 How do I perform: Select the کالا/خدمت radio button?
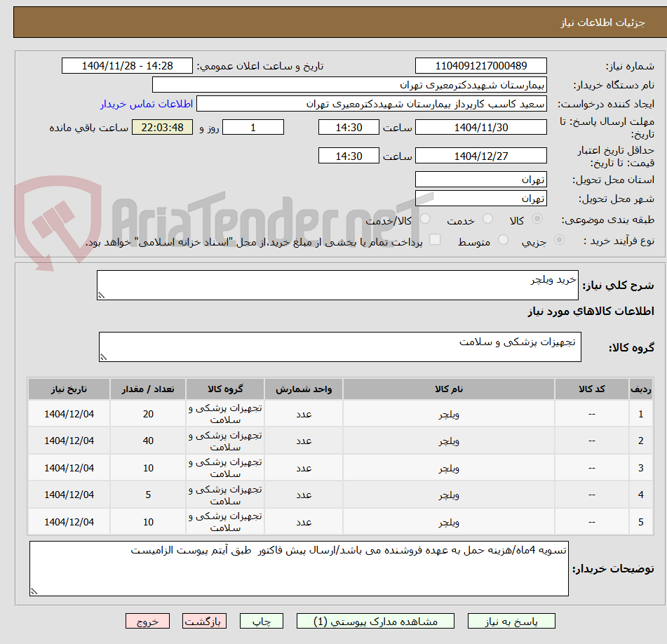click(x=425, y=219)
